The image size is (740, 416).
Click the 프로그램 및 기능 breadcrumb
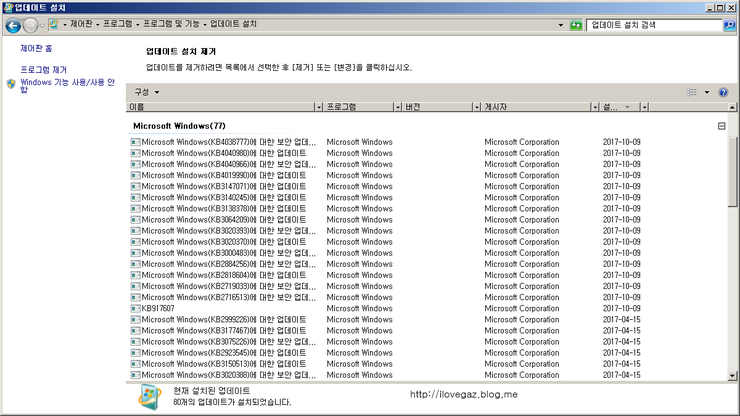171,24
